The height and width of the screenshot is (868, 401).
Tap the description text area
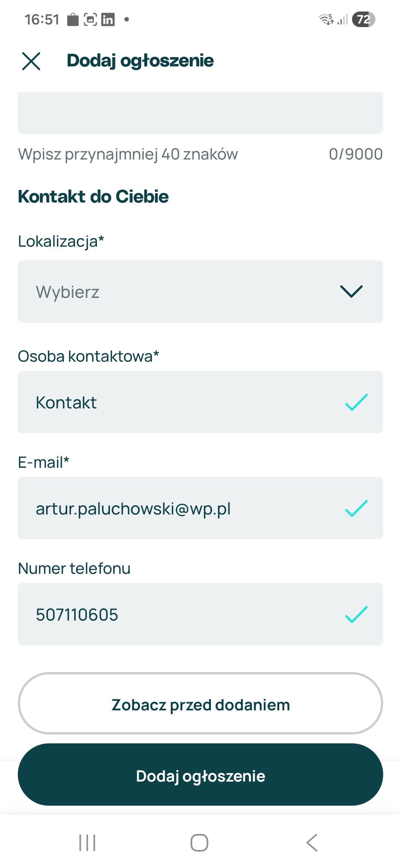(200, 113)
